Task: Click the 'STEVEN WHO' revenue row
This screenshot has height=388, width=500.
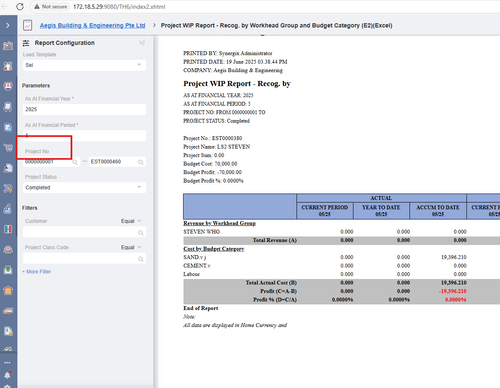Action: click(202, 232)
